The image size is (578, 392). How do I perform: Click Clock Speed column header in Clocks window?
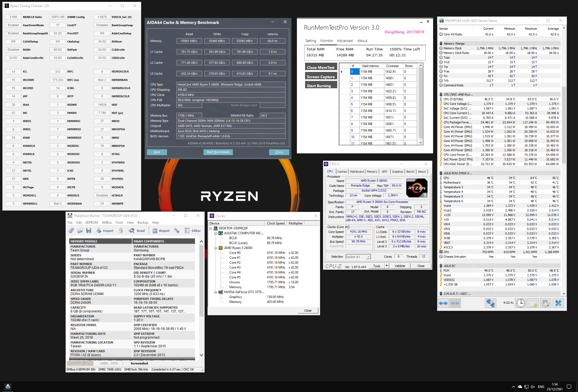276,223
